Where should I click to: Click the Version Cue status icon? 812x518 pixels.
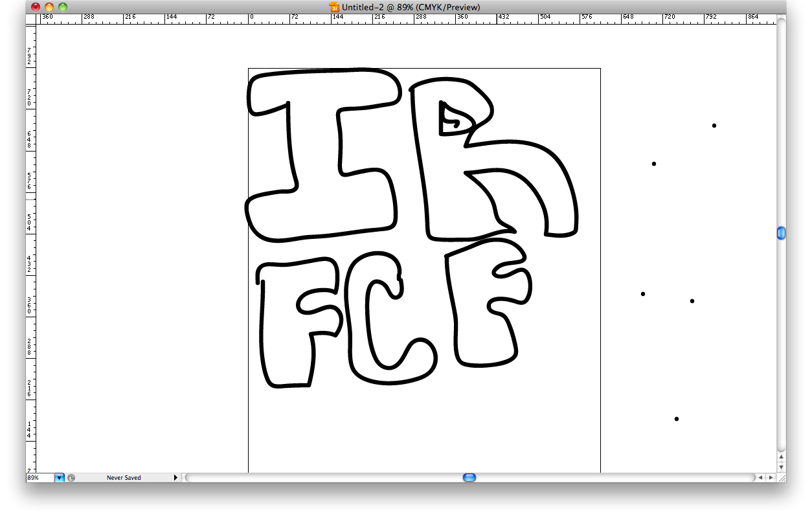coord(71,478)
